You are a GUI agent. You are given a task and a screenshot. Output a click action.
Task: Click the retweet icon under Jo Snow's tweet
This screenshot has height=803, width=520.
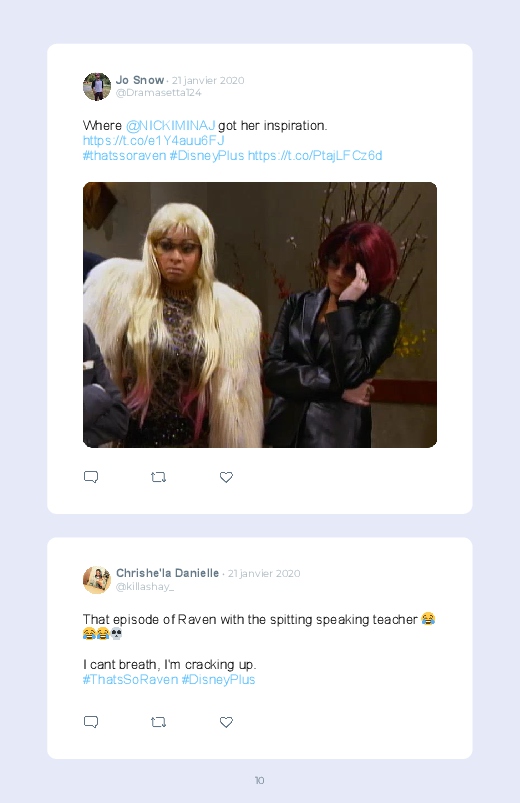tap(158, 477)
